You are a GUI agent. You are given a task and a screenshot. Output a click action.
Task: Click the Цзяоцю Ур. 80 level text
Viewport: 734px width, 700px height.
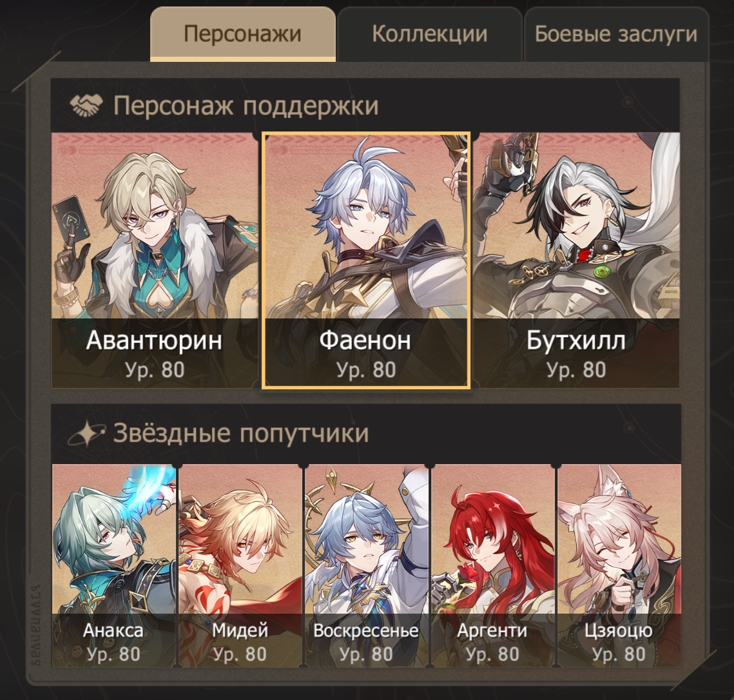[619, 654]
